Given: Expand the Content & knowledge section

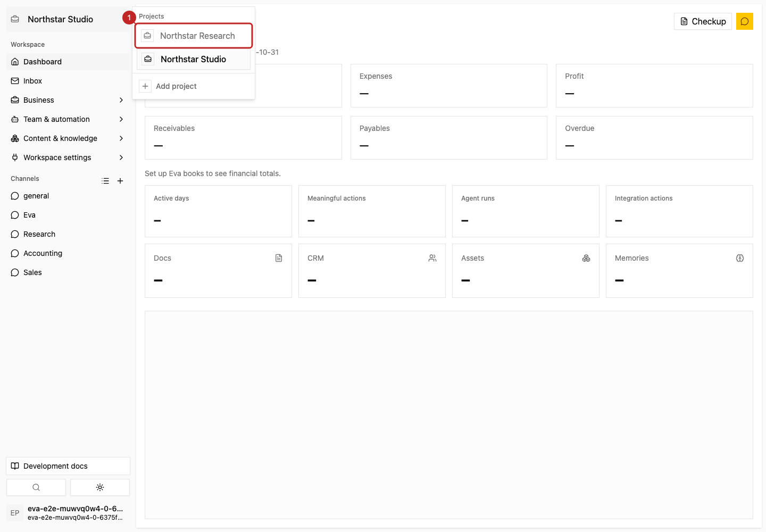Looking at the screenshot, I should (68, 138).
